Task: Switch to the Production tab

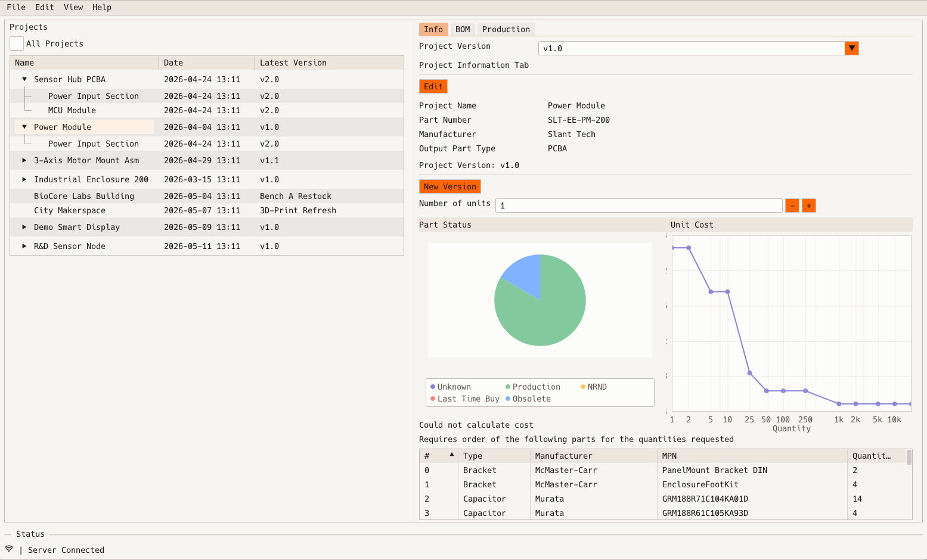Action: [506, 29]
